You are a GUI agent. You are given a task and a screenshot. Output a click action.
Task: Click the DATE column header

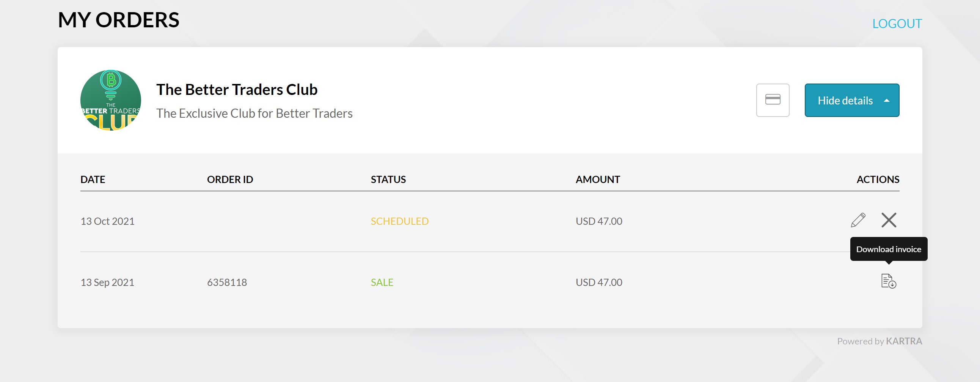tap(93, 179)
